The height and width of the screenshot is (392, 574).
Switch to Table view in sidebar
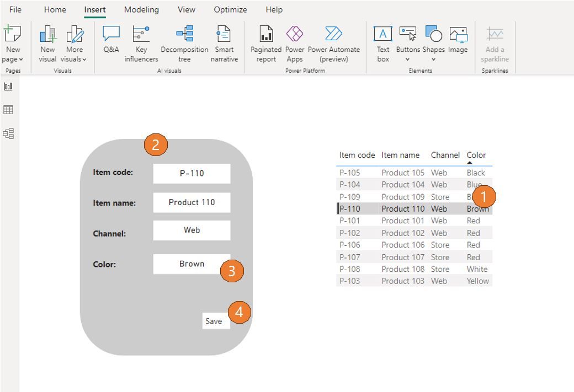coord(8,110)
